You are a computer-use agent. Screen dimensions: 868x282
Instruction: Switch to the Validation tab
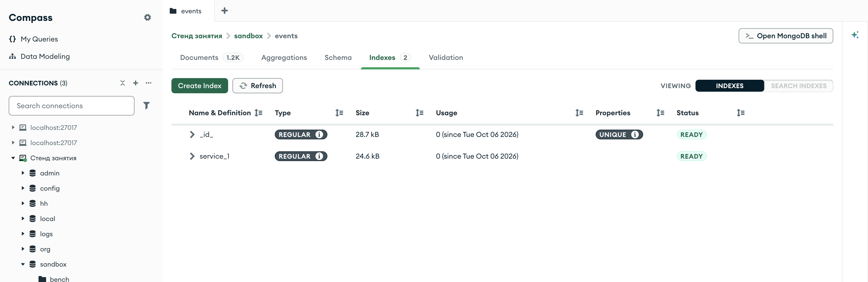[x=446, y=57]
